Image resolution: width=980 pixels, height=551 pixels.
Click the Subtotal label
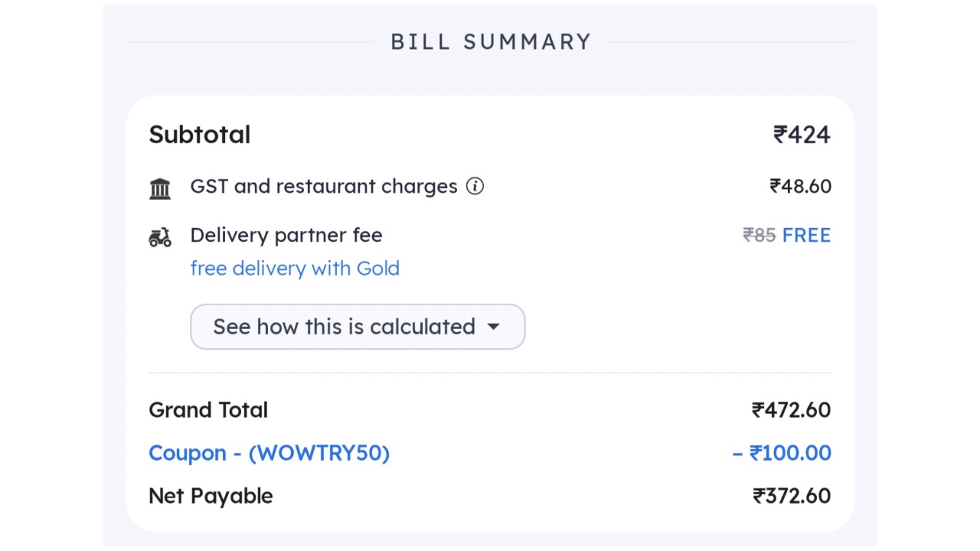pyautogui.click(x=199, y=135)
